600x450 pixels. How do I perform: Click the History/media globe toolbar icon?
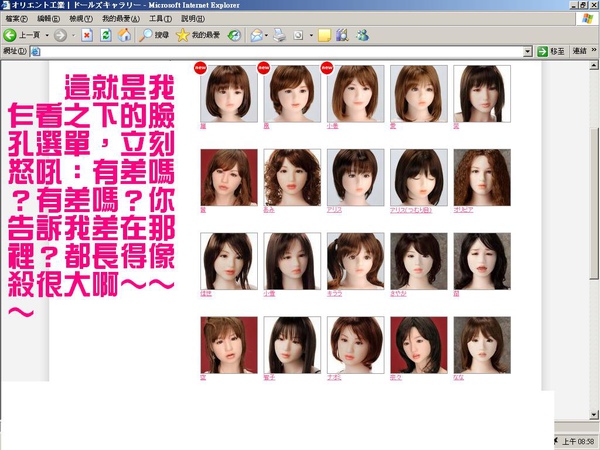pyautogui.click(x=234, y=35)
